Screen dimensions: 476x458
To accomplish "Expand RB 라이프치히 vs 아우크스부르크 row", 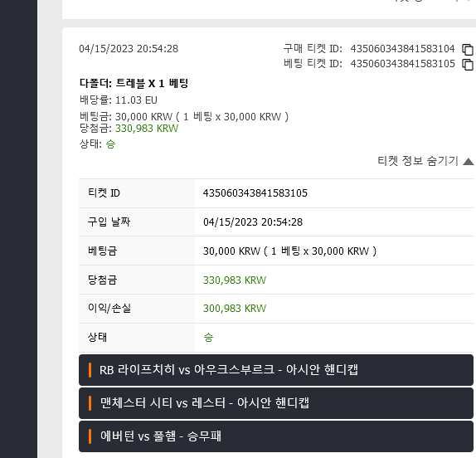I will coord(276,370).
